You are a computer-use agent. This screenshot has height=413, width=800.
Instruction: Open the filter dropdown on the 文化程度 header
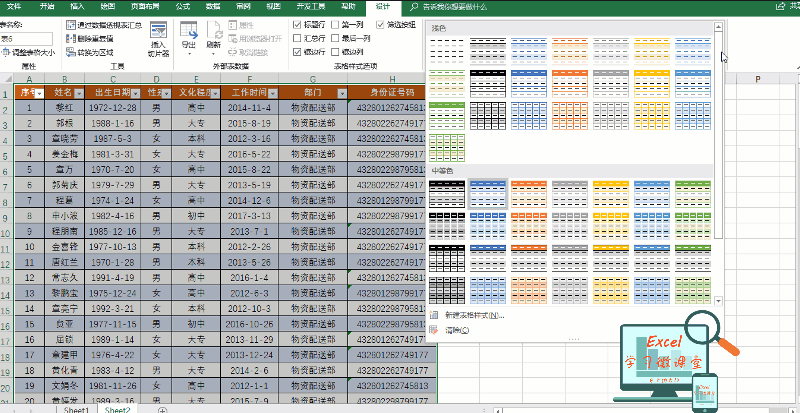click(215, 93)
